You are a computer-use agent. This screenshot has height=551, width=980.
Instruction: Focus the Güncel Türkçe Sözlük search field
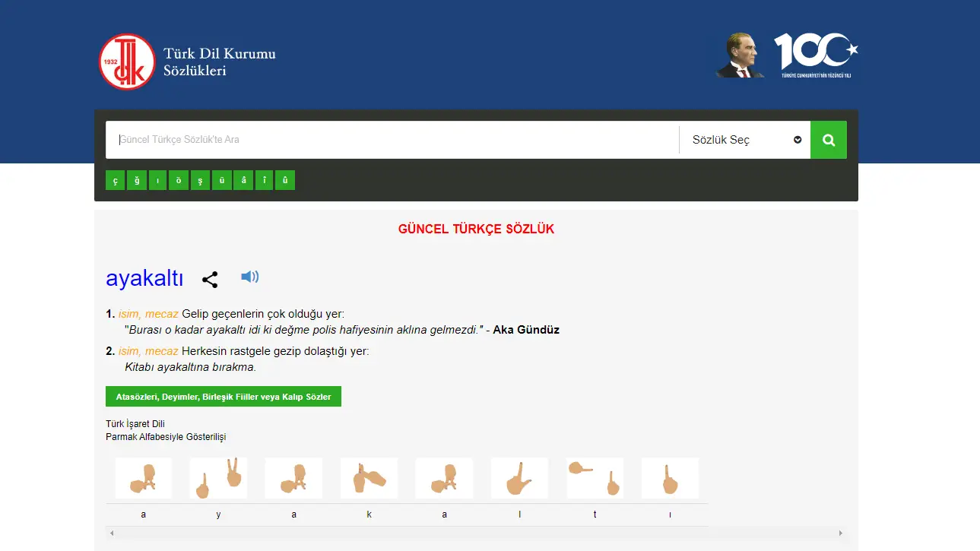point(392,140)
